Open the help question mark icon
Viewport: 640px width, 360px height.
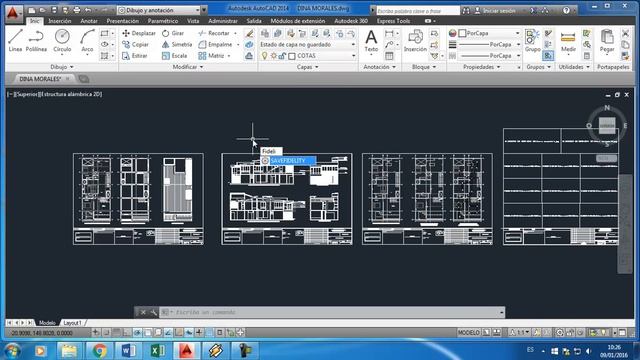pyautogui.click(x=566, y=10)
